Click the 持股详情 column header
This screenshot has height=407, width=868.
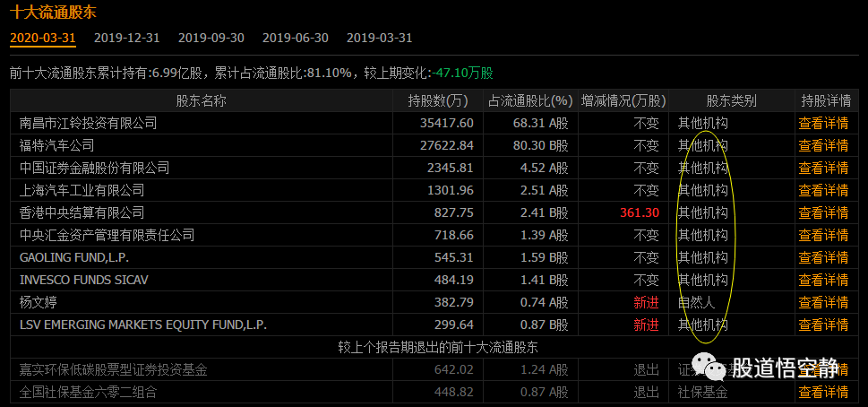click(826, 100)
